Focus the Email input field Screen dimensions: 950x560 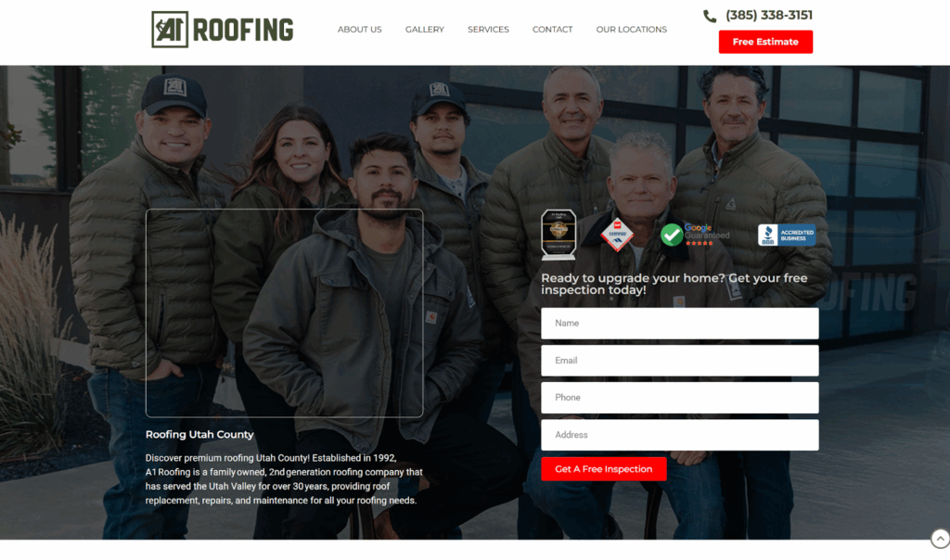coord(680,361)
